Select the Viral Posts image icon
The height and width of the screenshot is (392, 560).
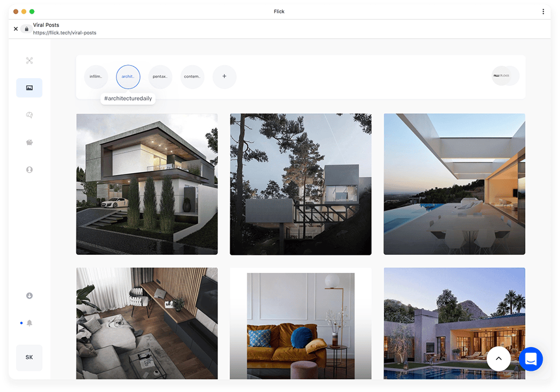(x=30, y=88)
